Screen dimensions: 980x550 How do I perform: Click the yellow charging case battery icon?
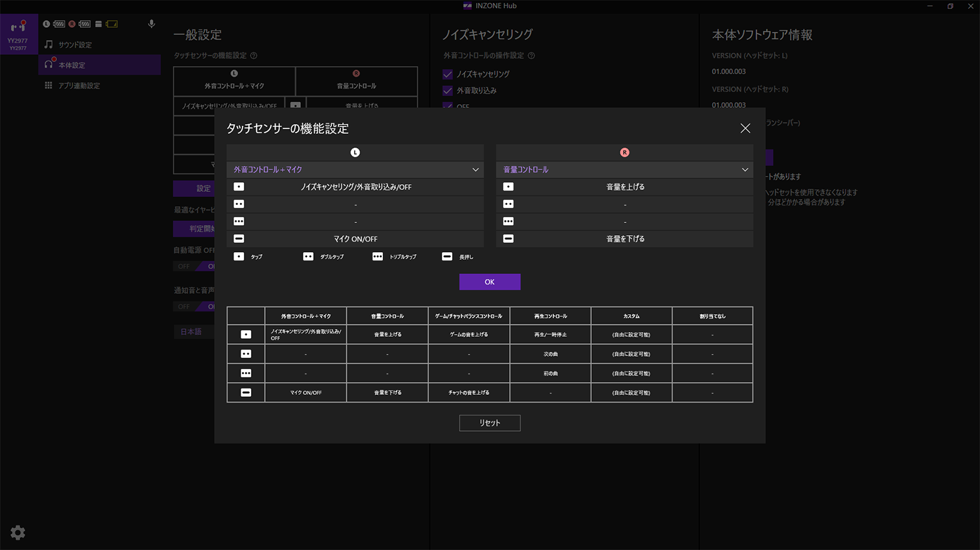click(x=112, y=24)
